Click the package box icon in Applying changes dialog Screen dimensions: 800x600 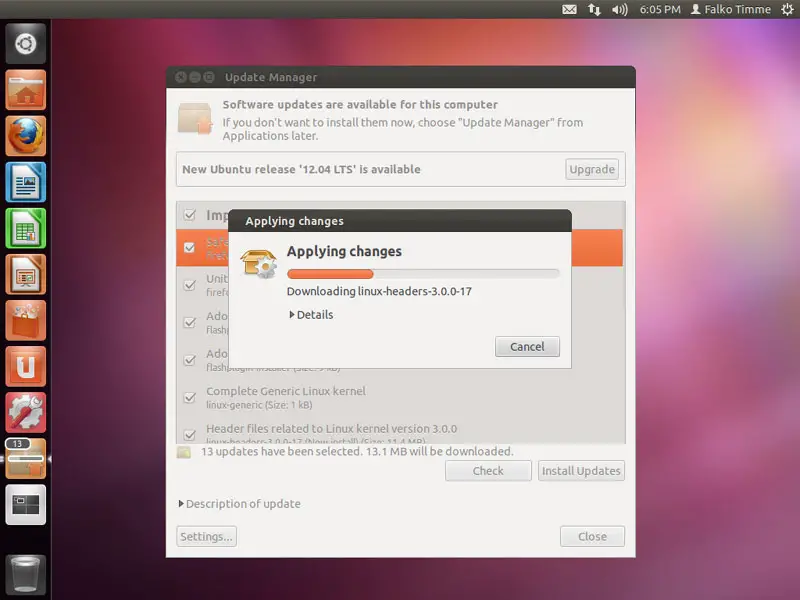pos(259,263)
